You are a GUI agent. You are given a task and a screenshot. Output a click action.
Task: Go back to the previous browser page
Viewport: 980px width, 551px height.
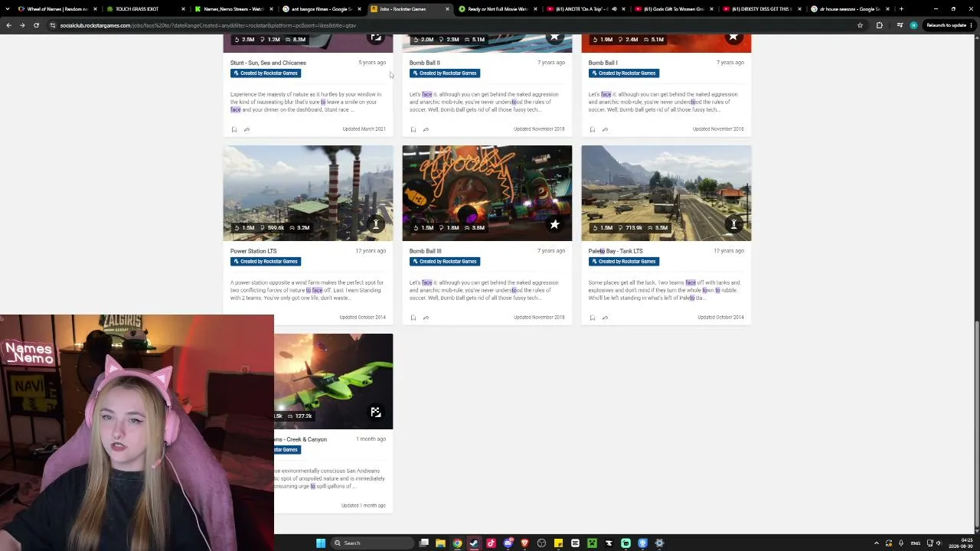(8, 25)
